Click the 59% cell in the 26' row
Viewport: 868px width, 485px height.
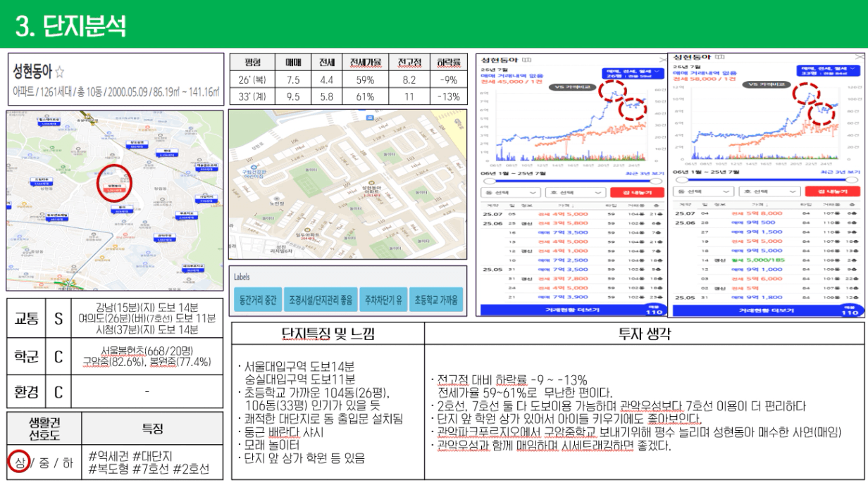(x=364, y=80)
